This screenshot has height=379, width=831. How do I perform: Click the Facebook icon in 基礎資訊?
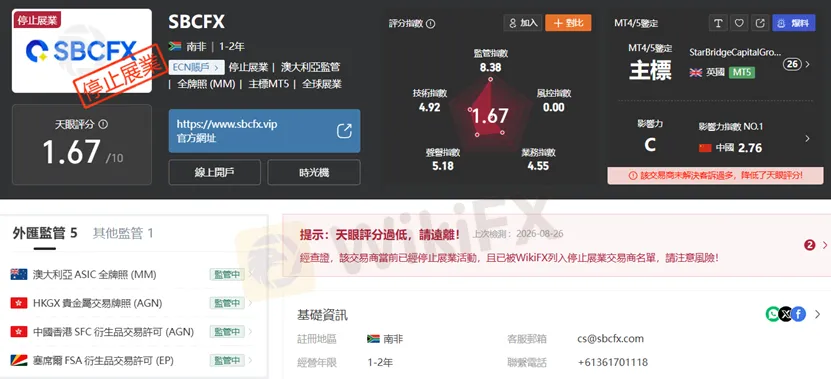[x=799, y=314]
